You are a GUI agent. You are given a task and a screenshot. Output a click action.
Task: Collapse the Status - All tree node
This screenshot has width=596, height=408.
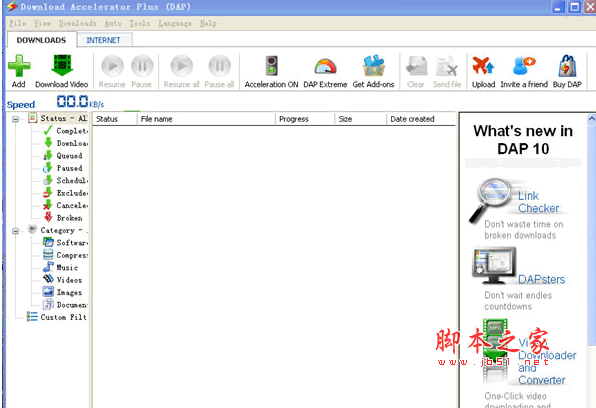[15, 119]
